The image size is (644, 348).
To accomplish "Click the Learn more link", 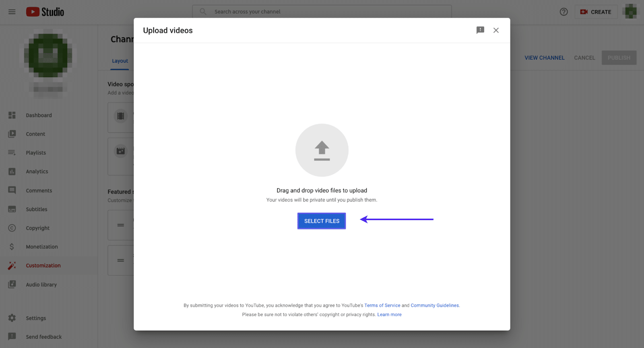I will [389, 315].
